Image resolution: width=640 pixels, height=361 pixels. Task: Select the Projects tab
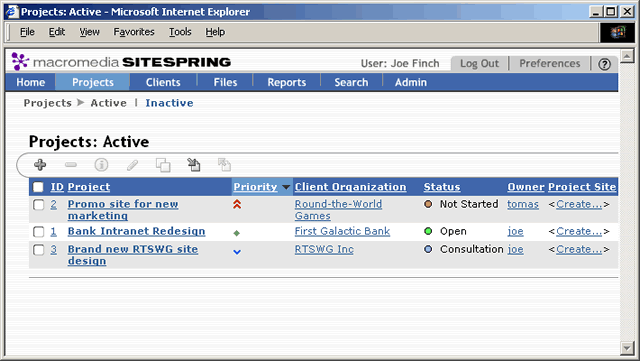(x=93, y=82)
